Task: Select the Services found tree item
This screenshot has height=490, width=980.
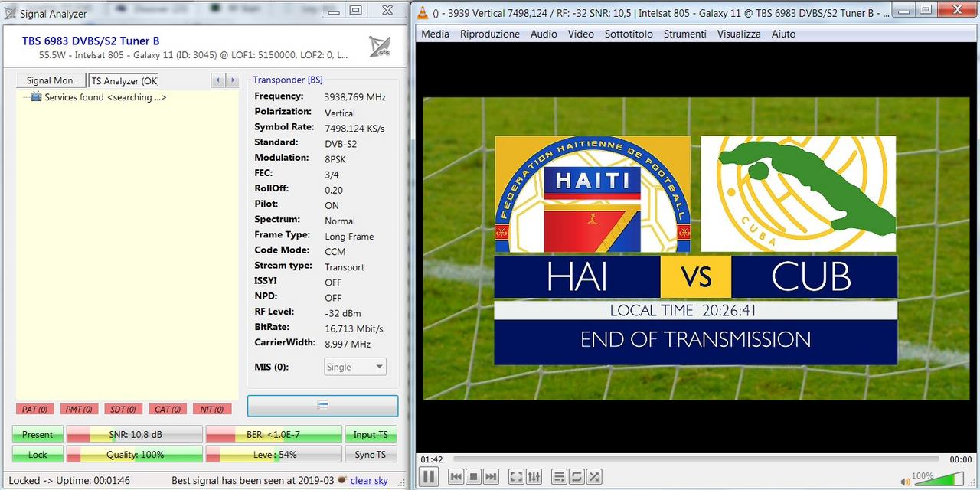Action: tap(105, 97)
